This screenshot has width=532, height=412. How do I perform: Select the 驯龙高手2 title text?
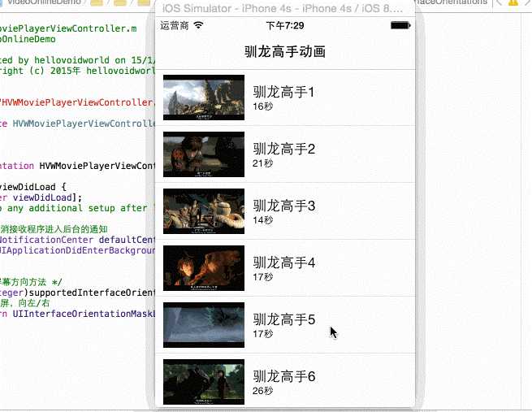(284, 149)
